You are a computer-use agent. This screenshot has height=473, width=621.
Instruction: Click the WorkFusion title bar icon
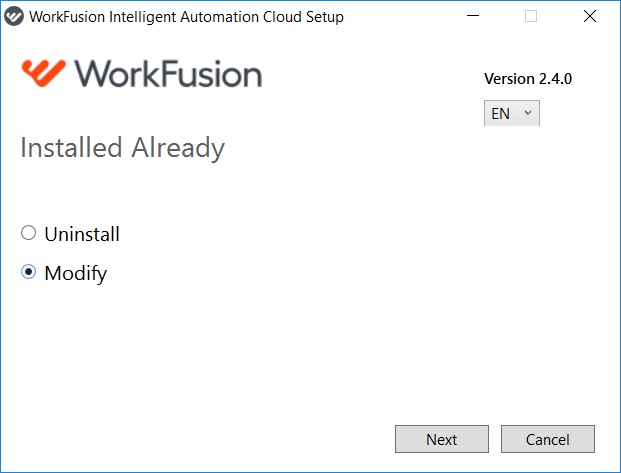14,17
